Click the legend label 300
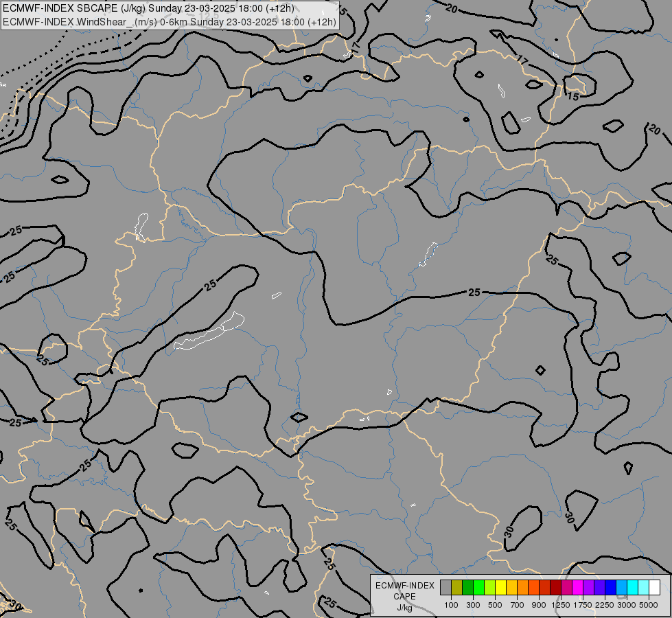The width and height of the screenshot is (672, 618). click(x=473, y=605)
